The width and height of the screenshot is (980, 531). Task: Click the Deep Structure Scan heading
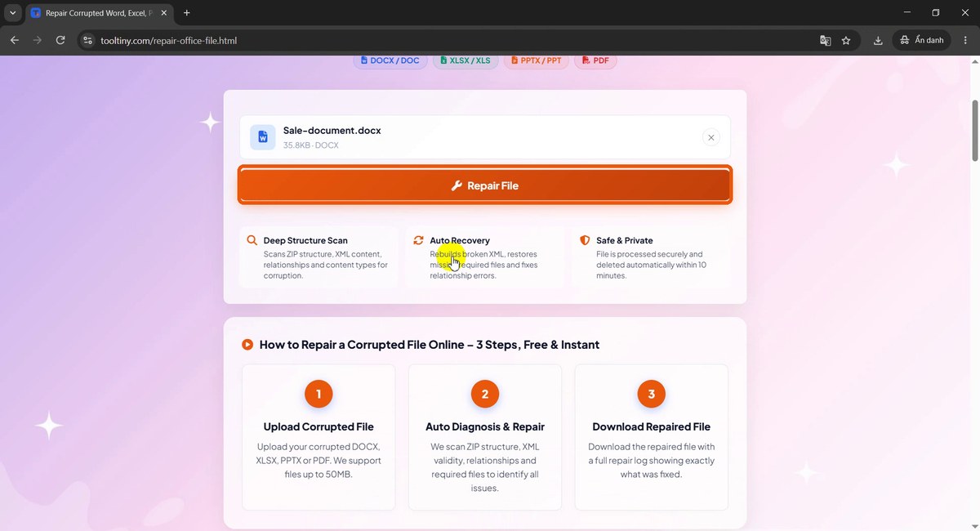305,241
